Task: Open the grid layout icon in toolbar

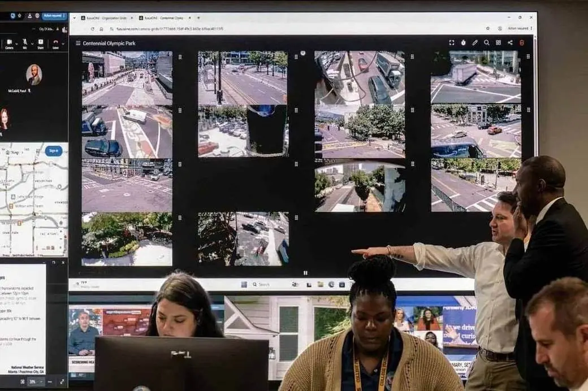Action: pos(498,43)
